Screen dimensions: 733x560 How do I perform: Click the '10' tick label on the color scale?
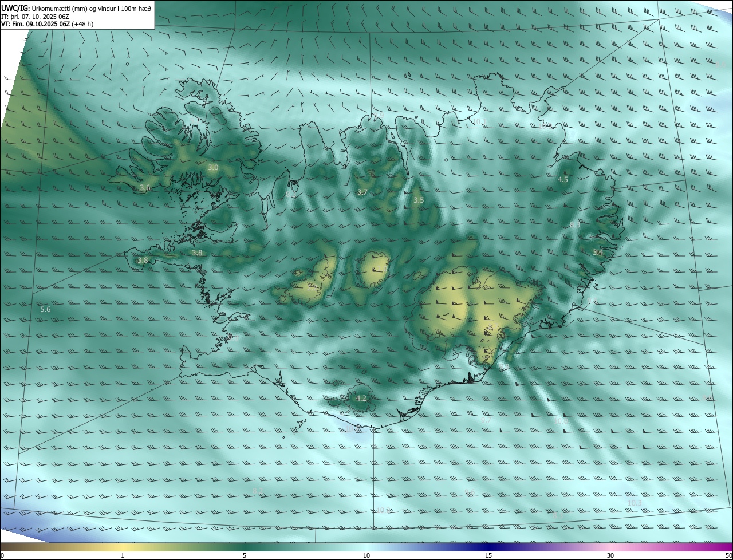(x=366, y=555)
